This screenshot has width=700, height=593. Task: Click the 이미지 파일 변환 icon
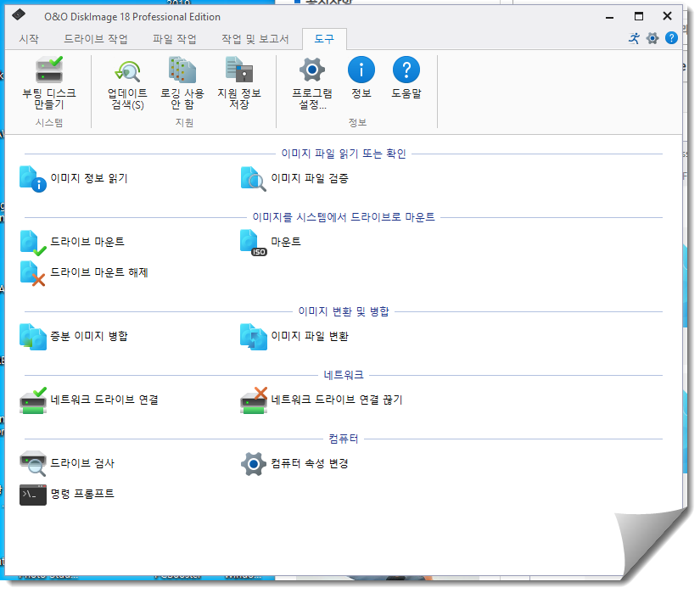(253, 337)
